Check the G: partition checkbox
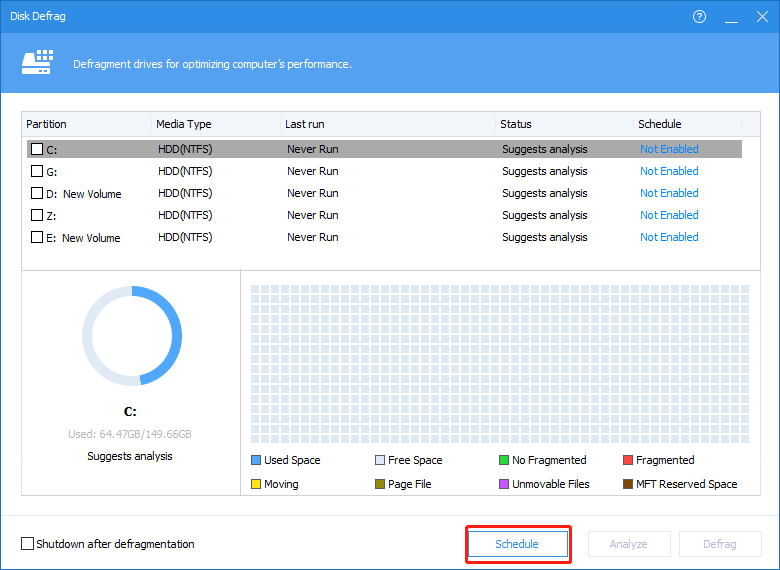The image size is (780, 570). pos(37,171)
